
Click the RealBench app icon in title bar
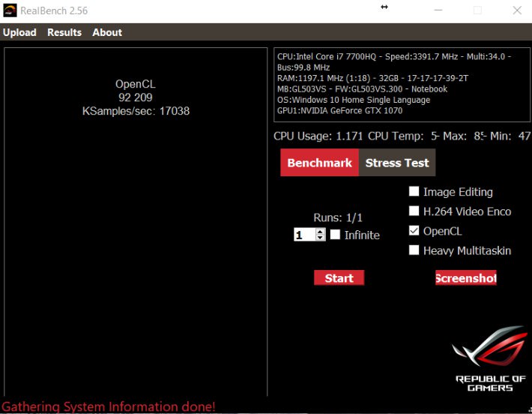pos(10,10)
